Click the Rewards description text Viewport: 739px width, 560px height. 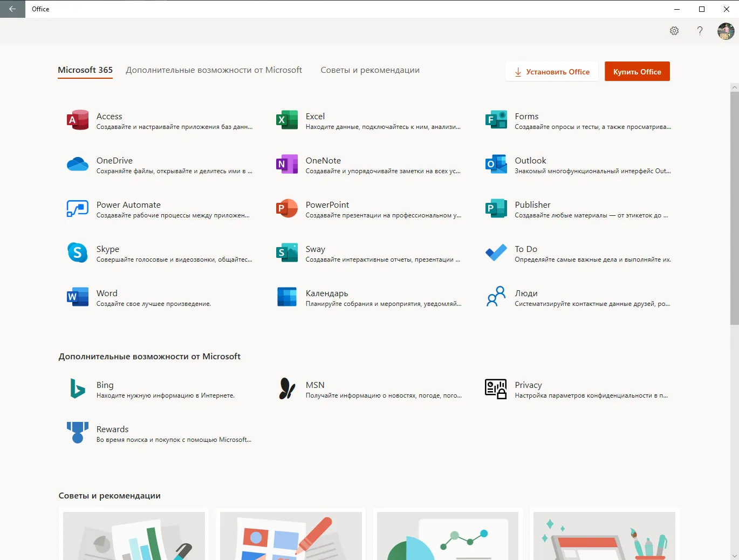[174, 440]
